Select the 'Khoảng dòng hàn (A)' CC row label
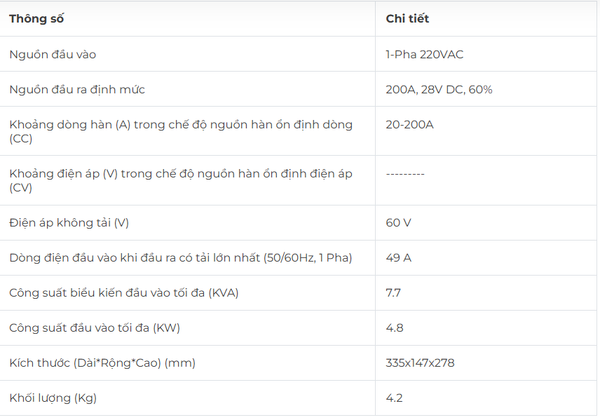 [181, 131]
